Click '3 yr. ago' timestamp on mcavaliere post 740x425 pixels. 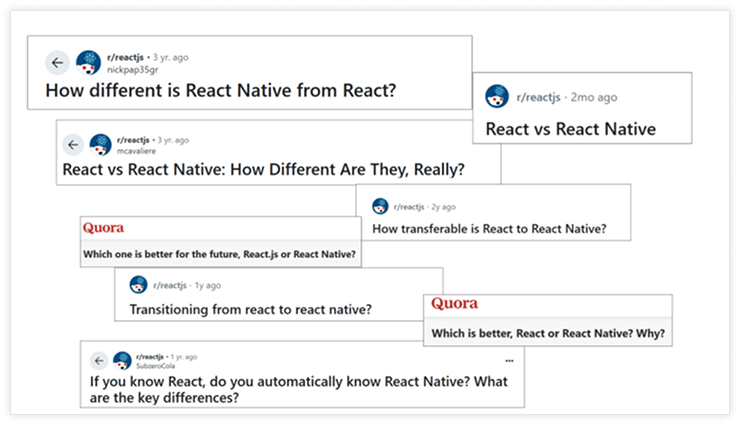[x=173, y=140]
